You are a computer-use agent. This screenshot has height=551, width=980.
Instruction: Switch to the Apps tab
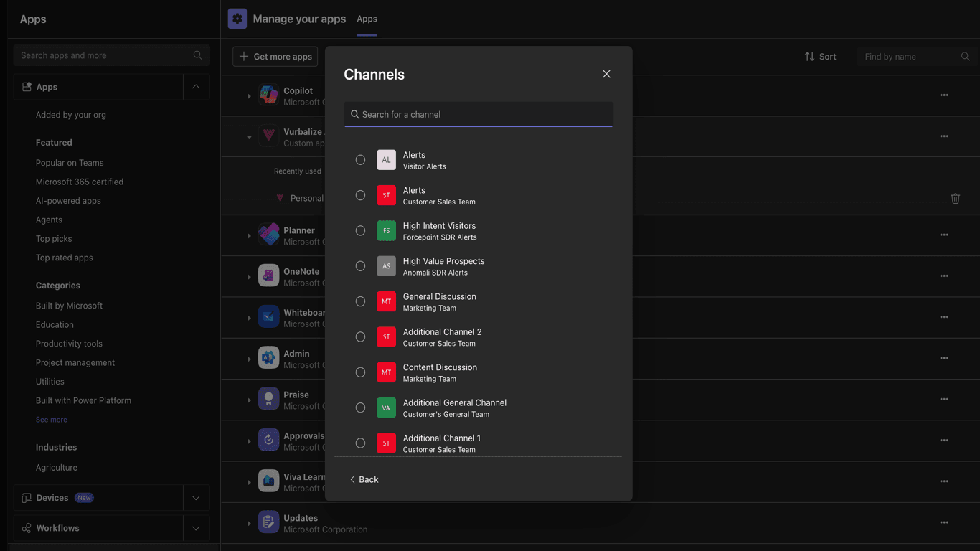click(x=367, y=19)
